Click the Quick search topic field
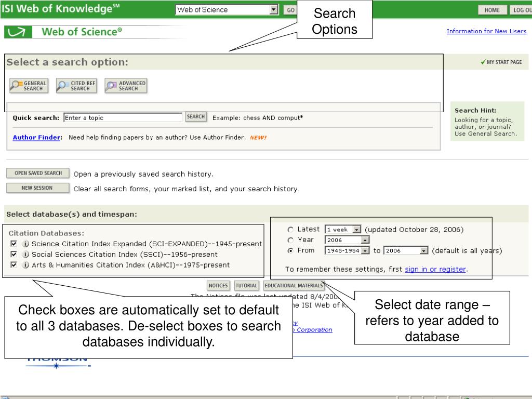The width and height of the screenshot is (532, 399). tap(123, 118)
